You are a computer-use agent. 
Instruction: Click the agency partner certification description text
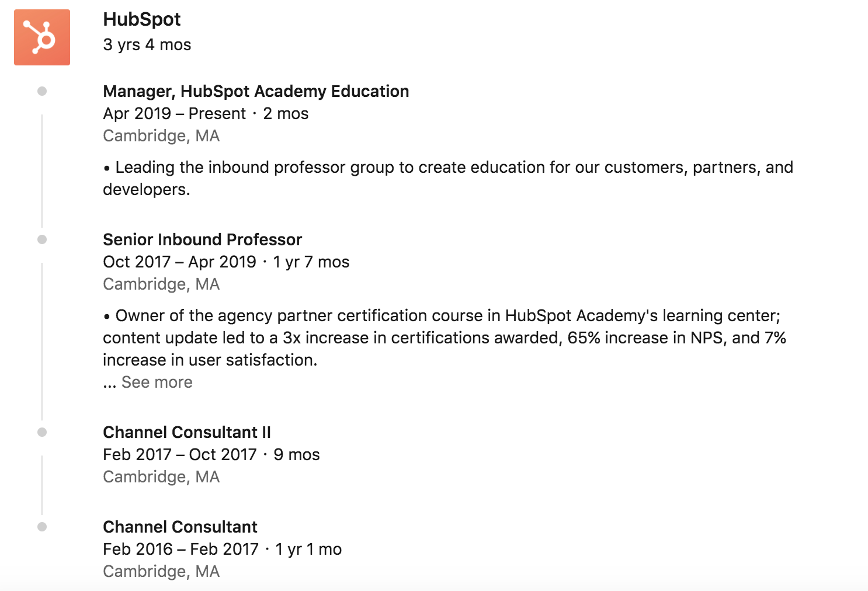445,338
